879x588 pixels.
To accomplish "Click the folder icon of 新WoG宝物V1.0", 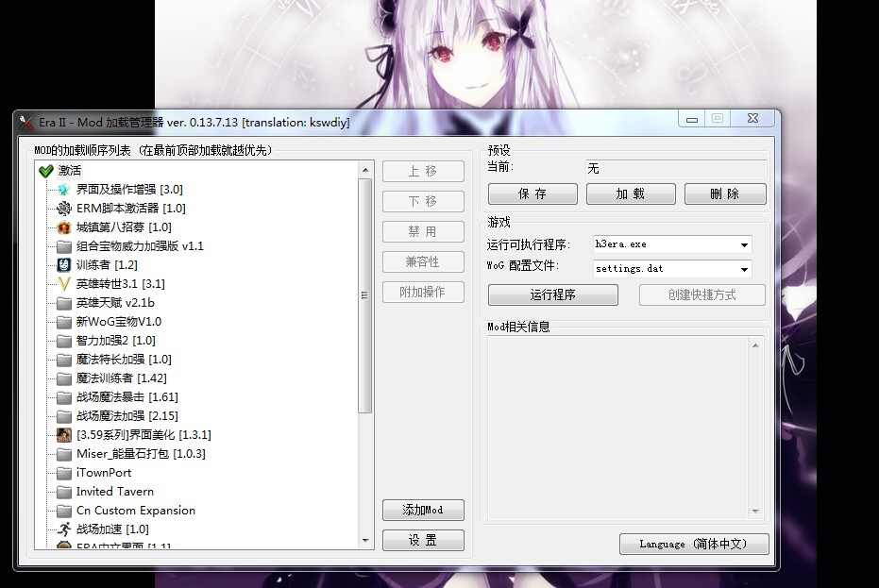I will 64,322.
